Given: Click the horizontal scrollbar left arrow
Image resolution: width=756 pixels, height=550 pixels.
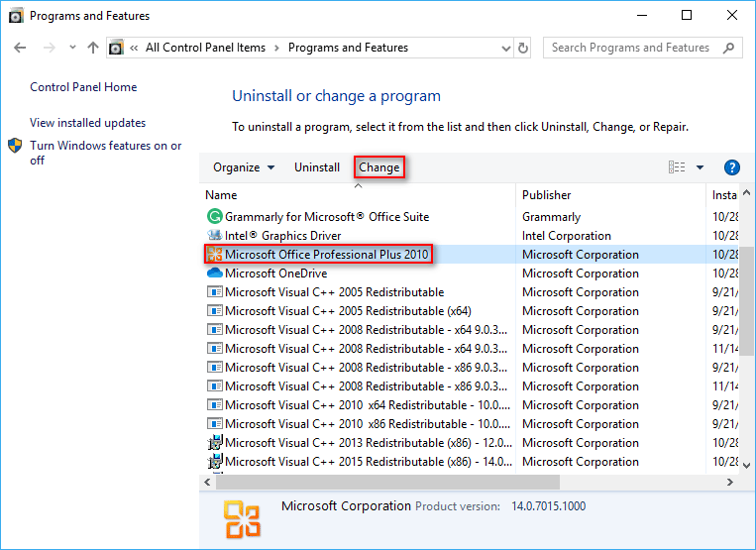Looking at the screenshot, I should pyautogui.click(x=207, y=482).
